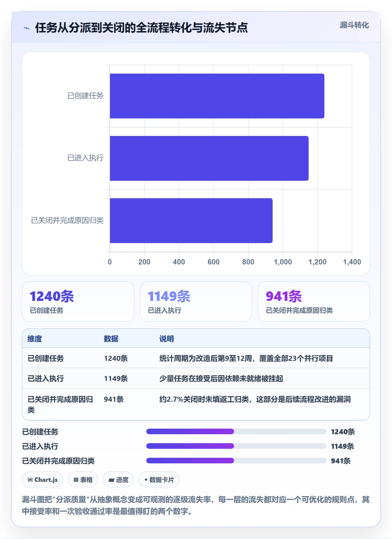The image size is (392, 539).
Task: Click the Chart.js tag
Action: (x=43, y=480)
